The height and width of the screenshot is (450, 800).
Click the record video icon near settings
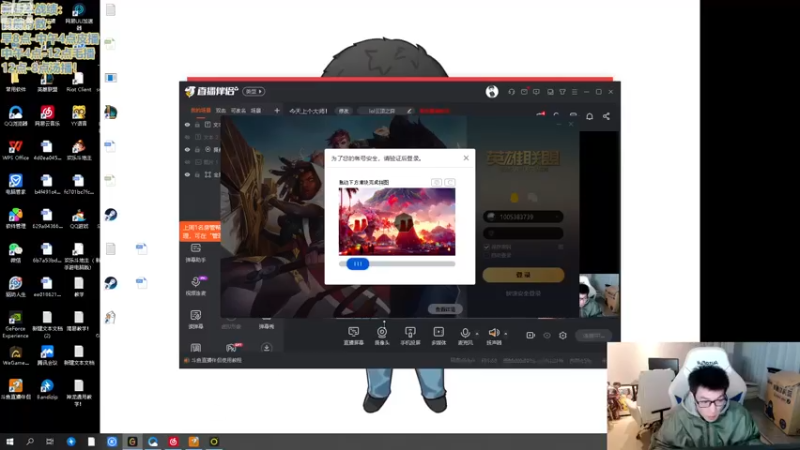531,335
